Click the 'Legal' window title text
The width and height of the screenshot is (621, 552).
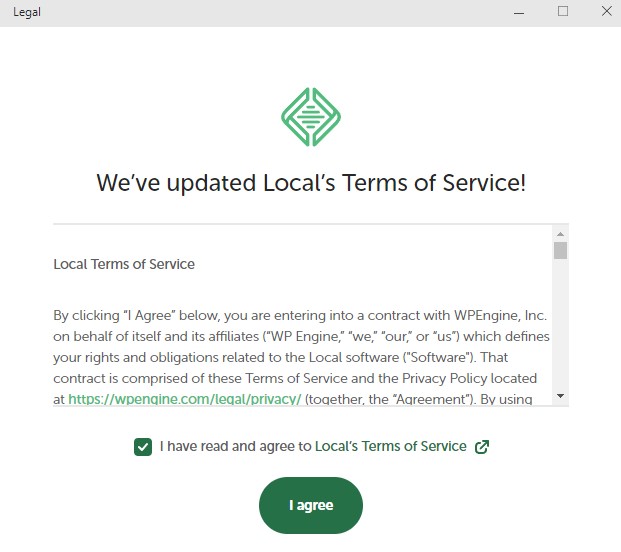coord(27,12)
